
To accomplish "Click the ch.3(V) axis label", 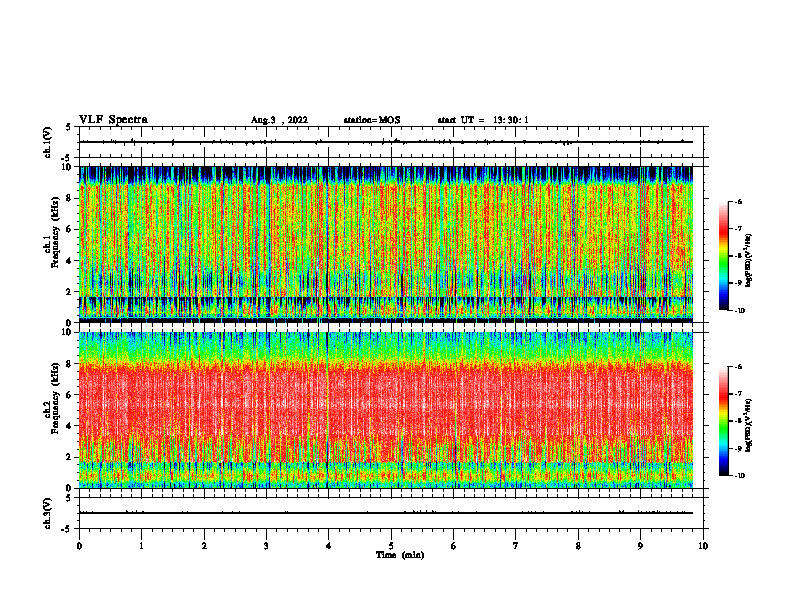I will 47,513.
